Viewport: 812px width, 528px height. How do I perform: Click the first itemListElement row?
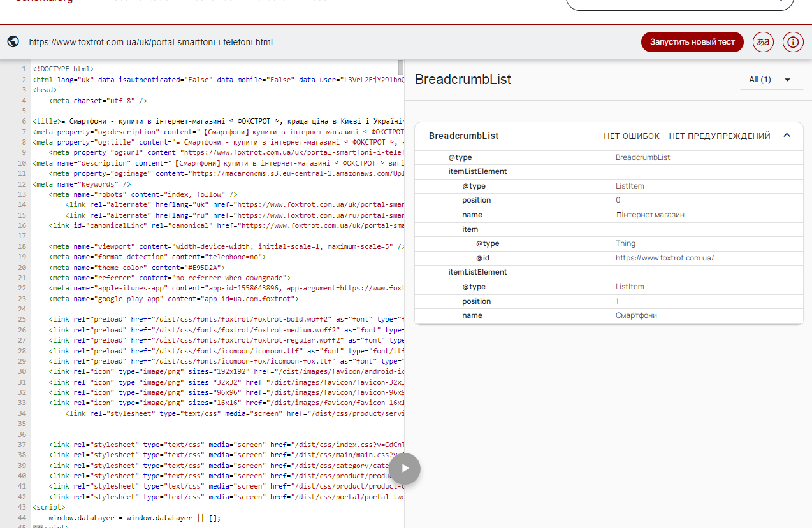pos(609,171)
